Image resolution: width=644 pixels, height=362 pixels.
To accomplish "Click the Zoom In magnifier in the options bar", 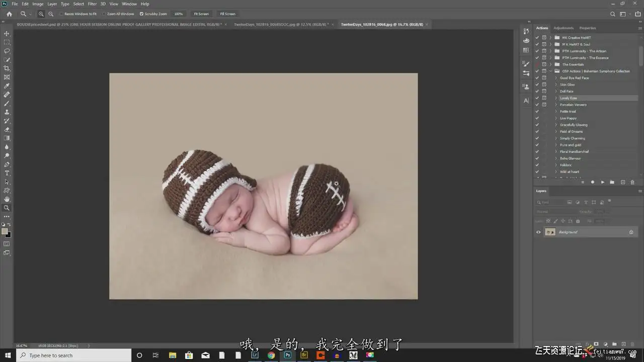I will coord(41,14).
